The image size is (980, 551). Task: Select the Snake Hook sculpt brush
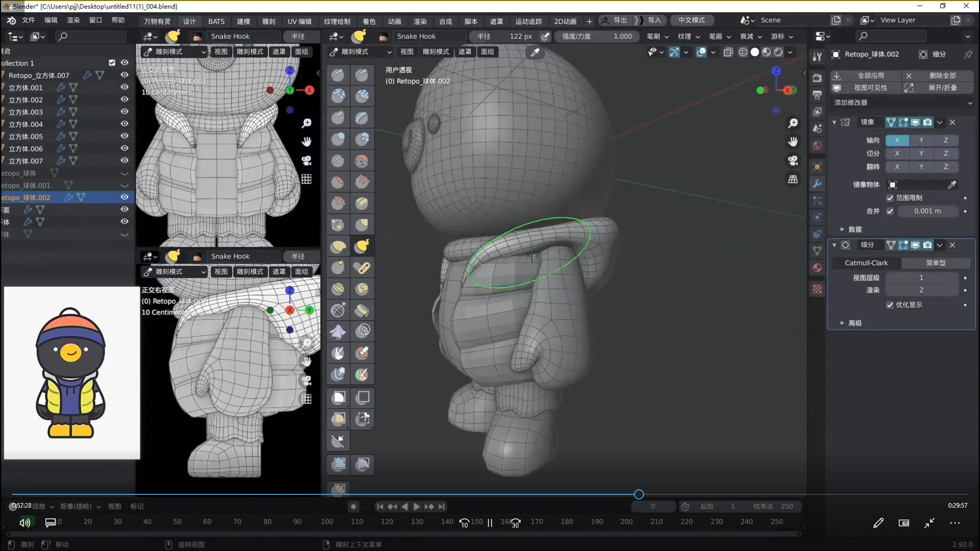[x=362, y=246]
